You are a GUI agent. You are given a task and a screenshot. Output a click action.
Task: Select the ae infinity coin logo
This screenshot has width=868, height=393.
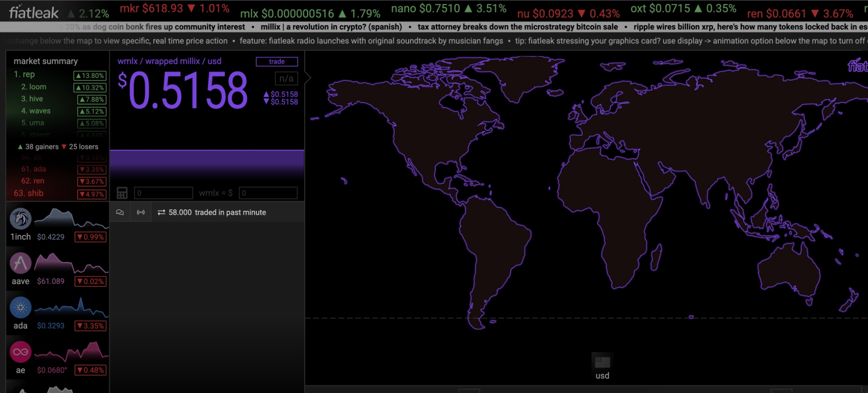coord(20,352)
